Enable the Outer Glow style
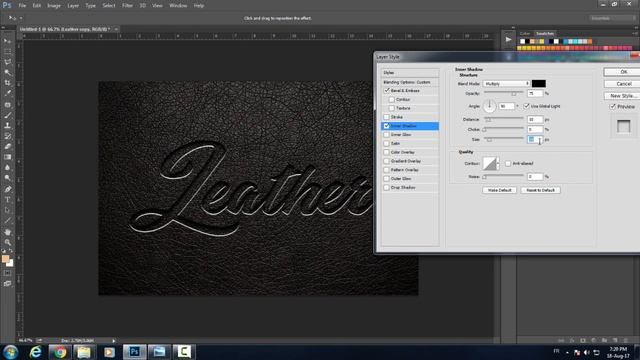Image resolution: width=640 pixels, height=360 pixels. click(x=387, y=179)
